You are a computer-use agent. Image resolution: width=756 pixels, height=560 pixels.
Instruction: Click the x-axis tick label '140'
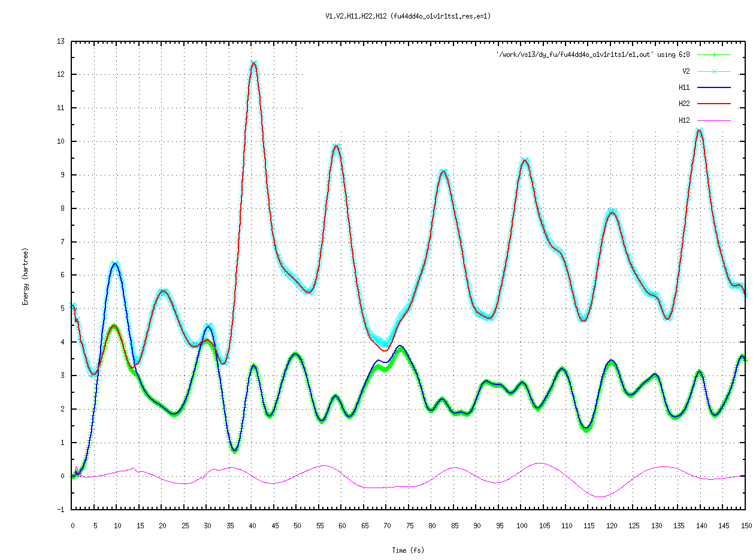tap(701, 525)
